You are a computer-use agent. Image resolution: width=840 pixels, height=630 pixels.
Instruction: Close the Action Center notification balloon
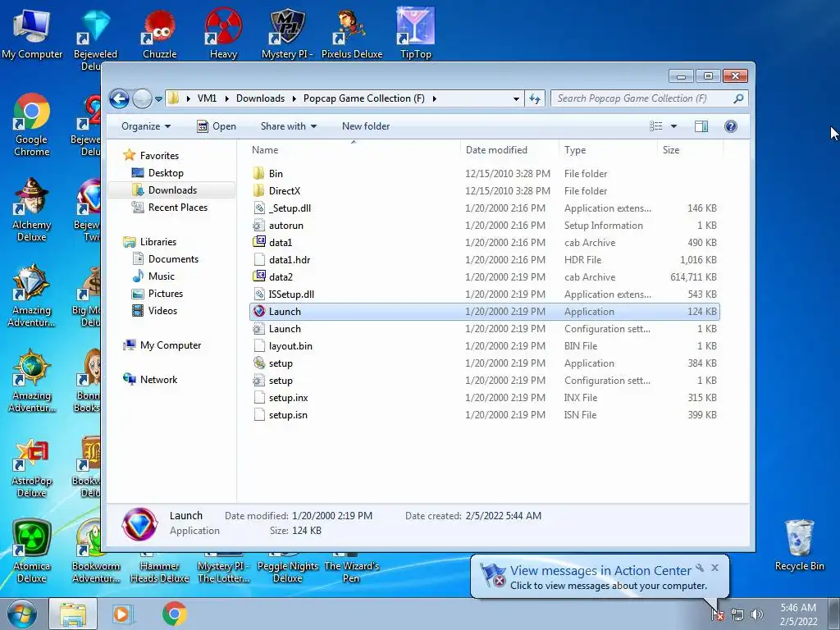tap(714, 568)
